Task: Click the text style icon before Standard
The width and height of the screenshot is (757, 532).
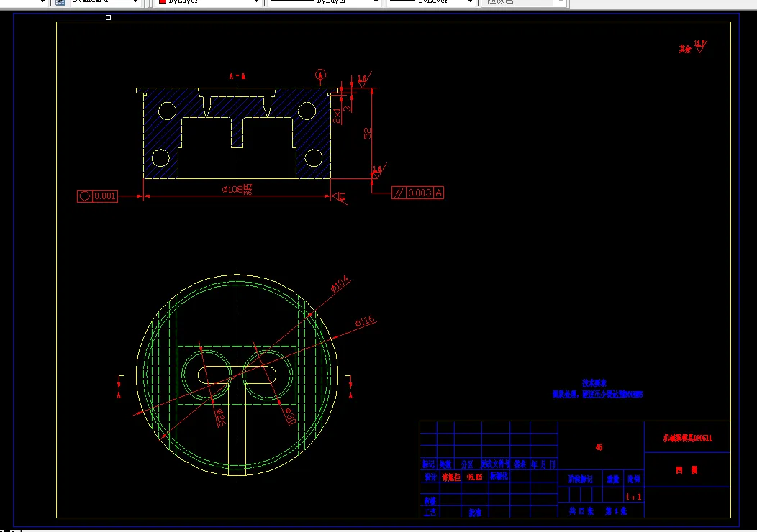Action: tap(60, 2)
